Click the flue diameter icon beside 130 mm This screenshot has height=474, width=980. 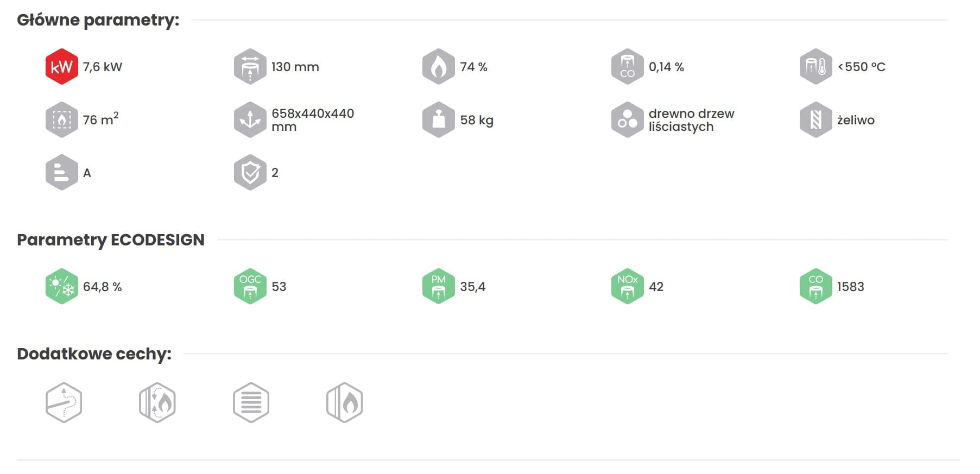click(250, 67)
